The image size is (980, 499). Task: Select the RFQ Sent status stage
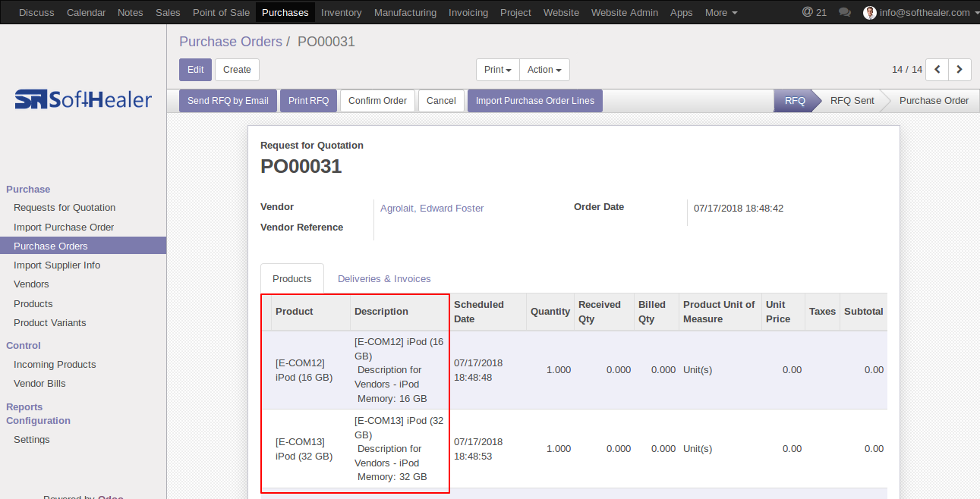pyautogui.click(x=852, y=100)
